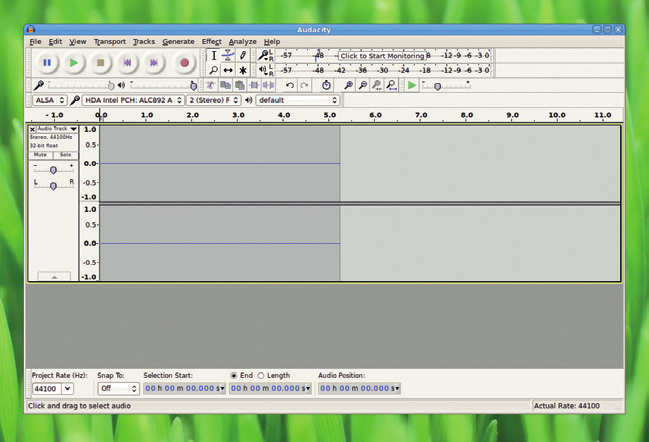
Task: Open the Edit menu
Action: coord(55,41)
